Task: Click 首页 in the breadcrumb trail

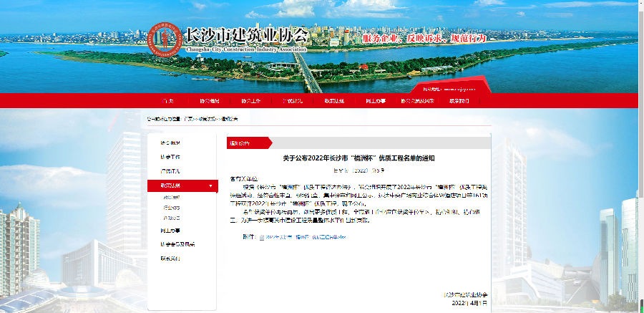Action: [x=187, y=118]
